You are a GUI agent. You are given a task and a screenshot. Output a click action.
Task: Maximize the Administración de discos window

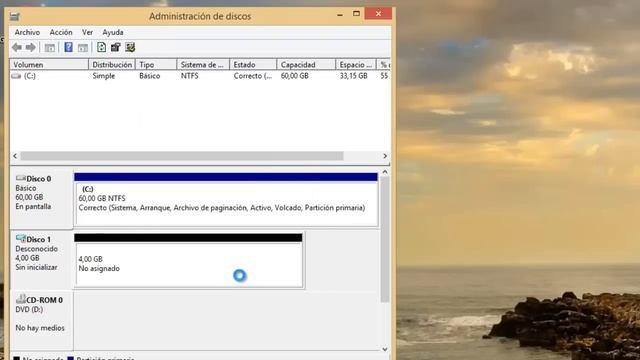click(x=356, y=14)
